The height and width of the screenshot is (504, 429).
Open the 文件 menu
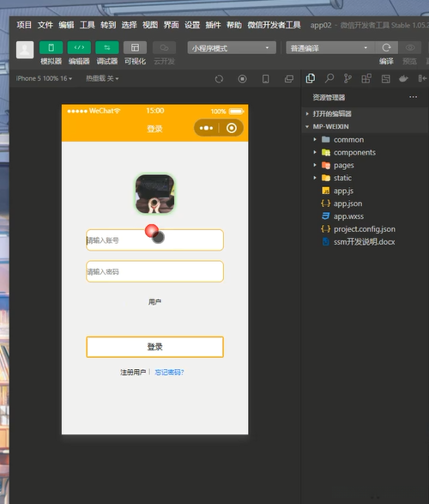pyautogui.click(x=45, y=25)
